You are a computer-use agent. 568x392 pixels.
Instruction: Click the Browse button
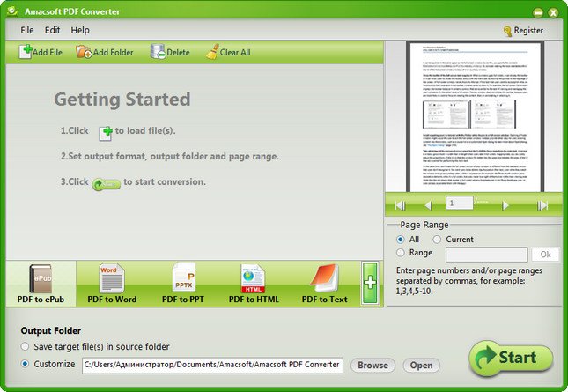(373, 366)
